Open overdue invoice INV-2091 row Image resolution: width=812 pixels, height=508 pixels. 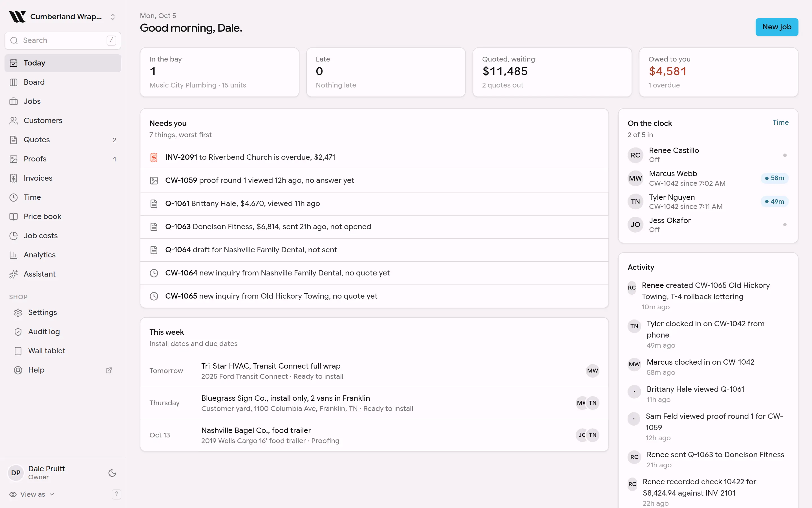coord(374,157)
